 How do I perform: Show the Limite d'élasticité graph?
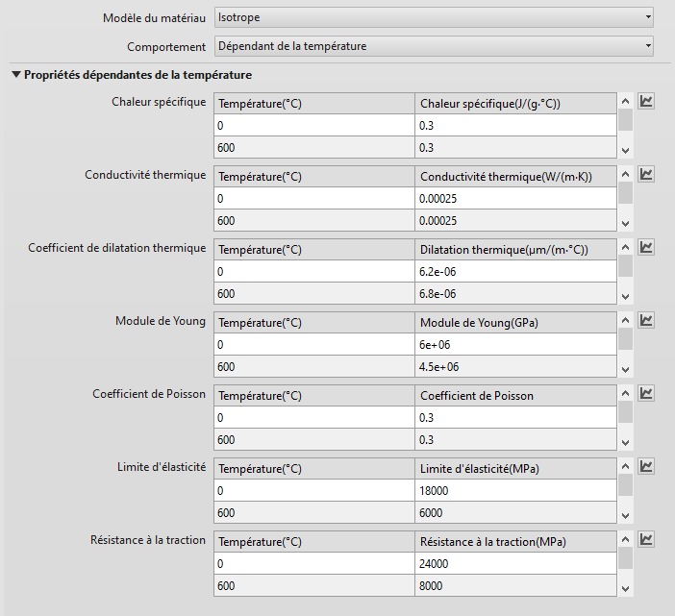pos(647,466)
